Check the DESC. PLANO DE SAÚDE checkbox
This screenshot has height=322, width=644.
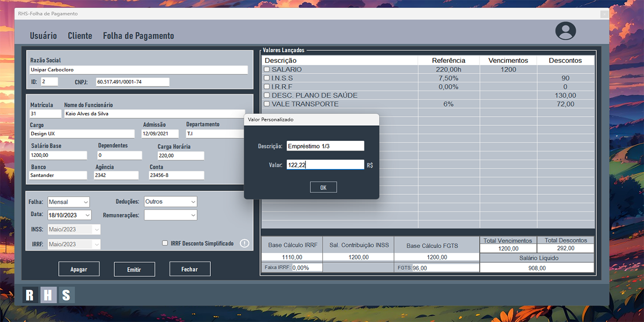267,96
